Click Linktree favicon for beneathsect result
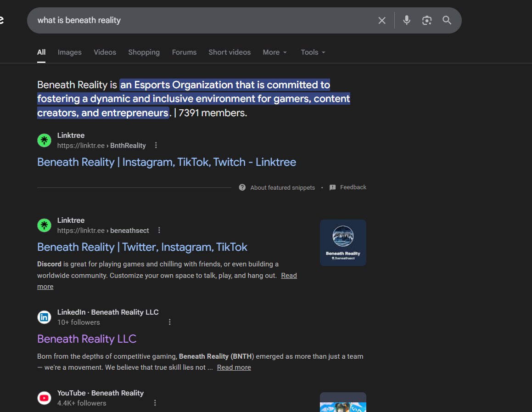 (x=44, y=226)
